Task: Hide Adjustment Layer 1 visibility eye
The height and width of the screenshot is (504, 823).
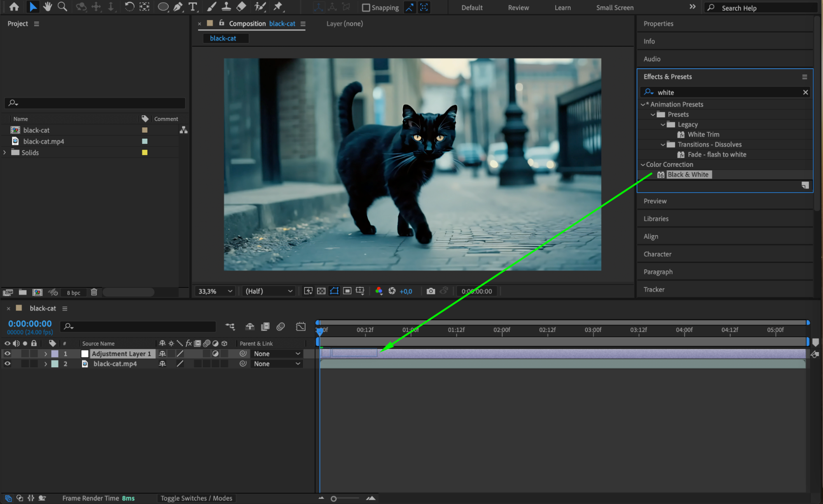Action: 7,354
